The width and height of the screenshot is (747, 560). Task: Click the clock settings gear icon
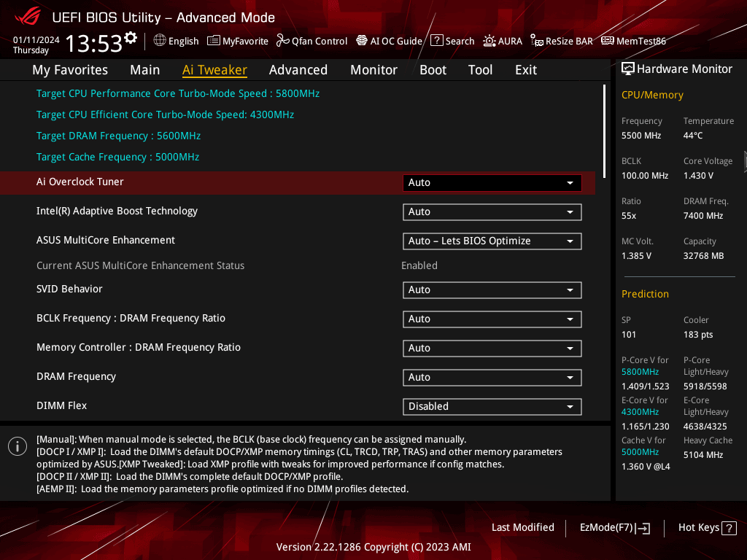click(x=131, y=38)
